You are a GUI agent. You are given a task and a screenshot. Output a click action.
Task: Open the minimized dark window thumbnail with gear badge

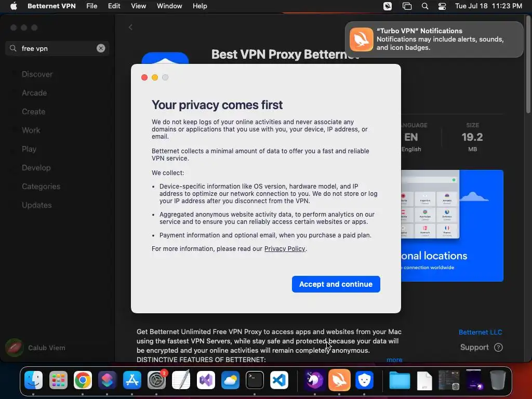click(x=449, y=380)
